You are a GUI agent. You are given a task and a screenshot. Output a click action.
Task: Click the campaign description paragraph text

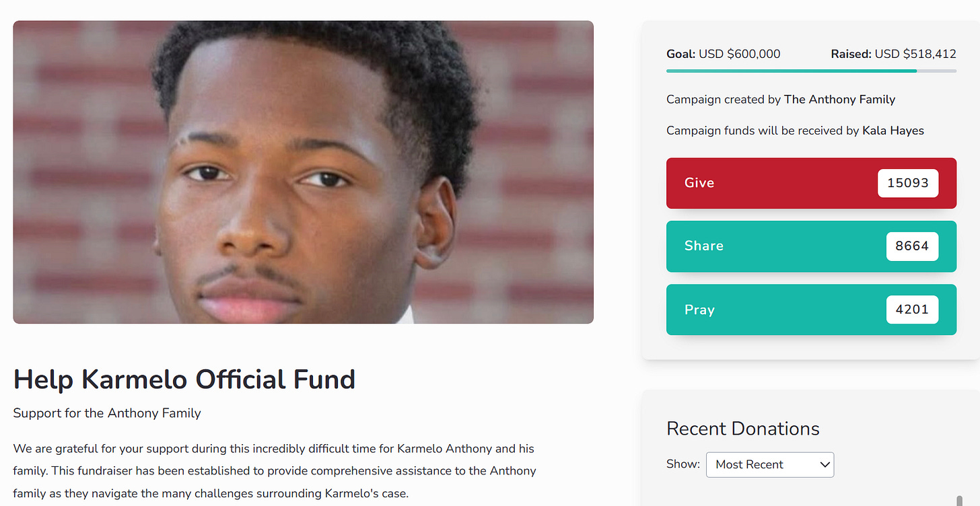click(x=275, y=471)
